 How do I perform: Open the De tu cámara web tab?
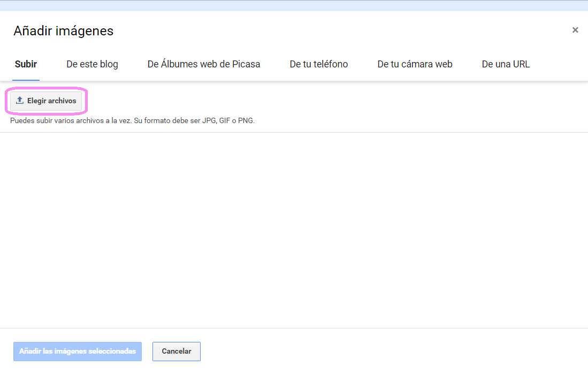[415, 64]
